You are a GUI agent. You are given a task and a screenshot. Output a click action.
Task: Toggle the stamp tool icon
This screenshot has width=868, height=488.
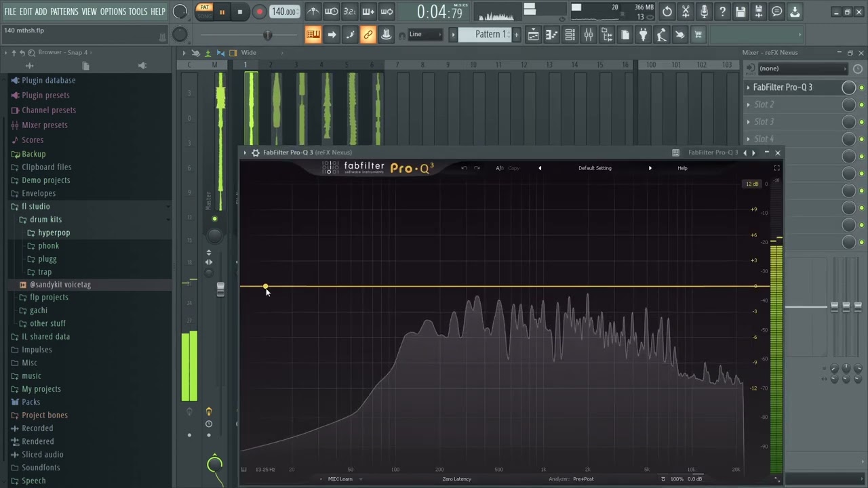pos(386,35)
